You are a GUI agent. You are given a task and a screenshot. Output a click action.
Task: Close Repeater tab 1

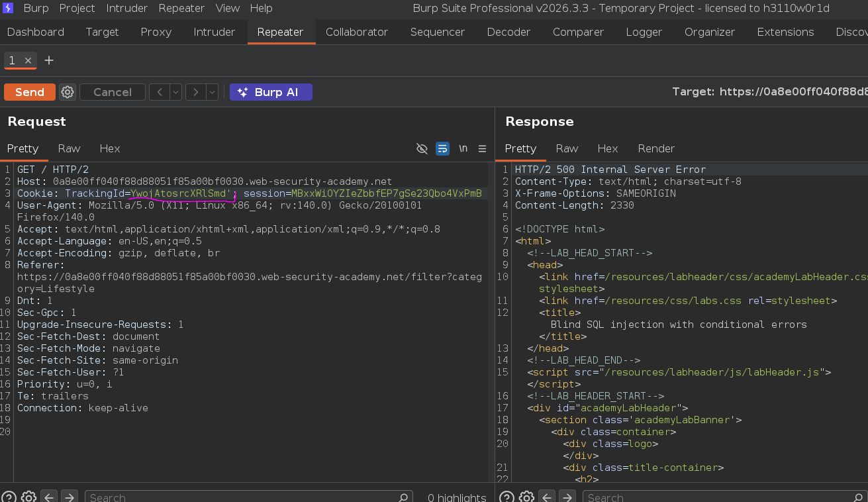point(28,60)
